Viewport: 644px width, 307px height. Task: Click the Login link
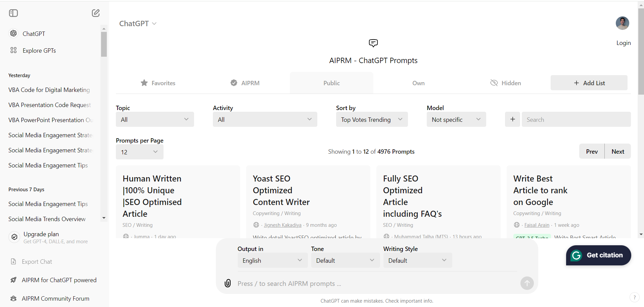point(624,43)
